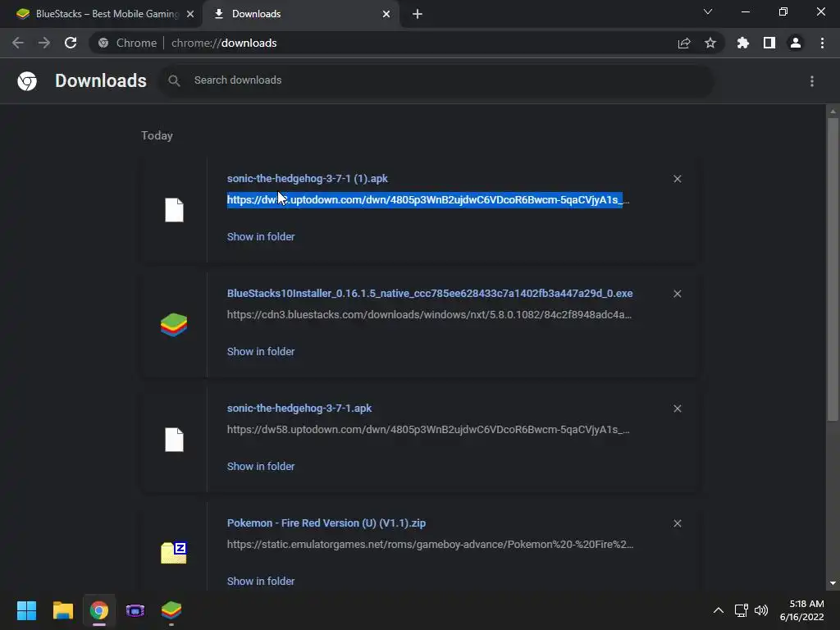Remove sonic-the-hedgehog-3-7-1.apk from list
Viewport: 840px width, 630px height.
point(677,409)
